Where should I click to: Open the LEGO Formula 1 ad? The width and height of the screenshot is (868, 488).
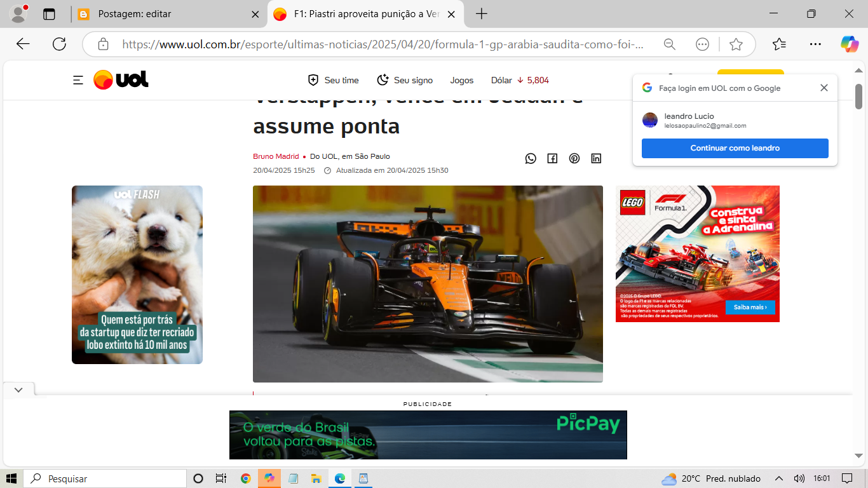(698, 254)
